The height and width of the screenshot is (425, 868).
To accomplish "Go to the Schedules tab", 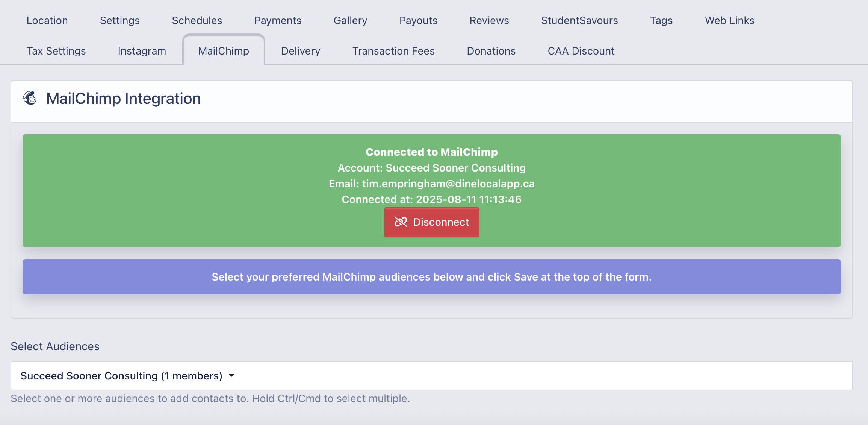I will point(197,20).
